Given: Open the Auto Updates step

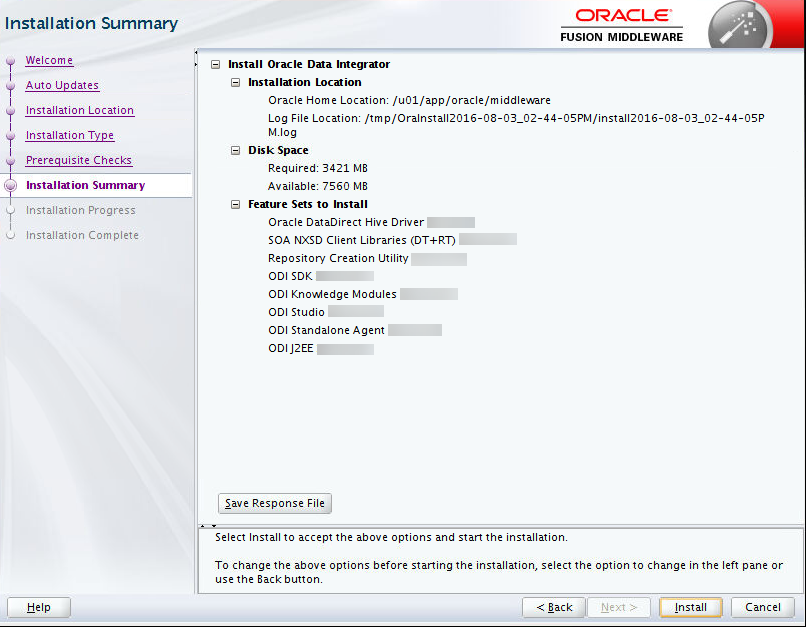Looking at the screenshot, I should click(62, 85).
